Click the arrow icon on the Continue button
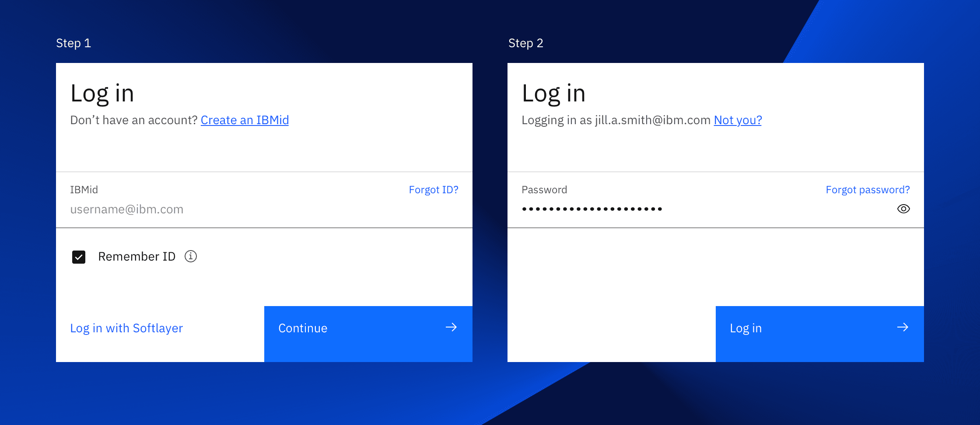Viewport: 980px width, 425px height. point(451,327)
